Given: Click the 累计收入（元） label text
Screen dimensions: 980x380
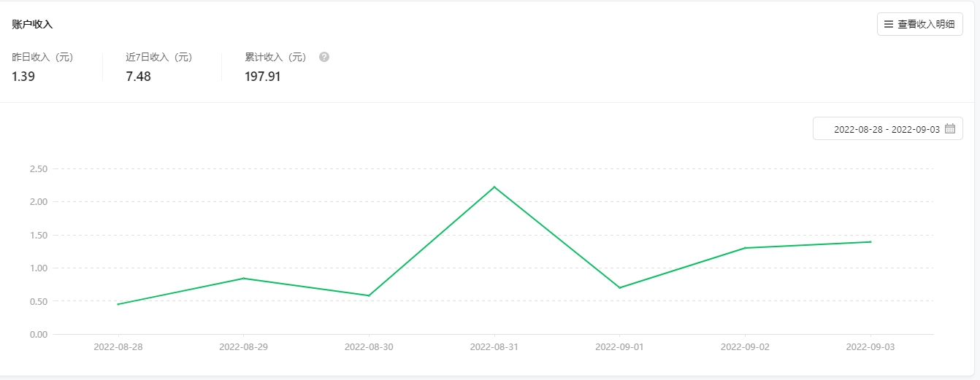Looking at the screenshot, I should [x=276, y=57].
